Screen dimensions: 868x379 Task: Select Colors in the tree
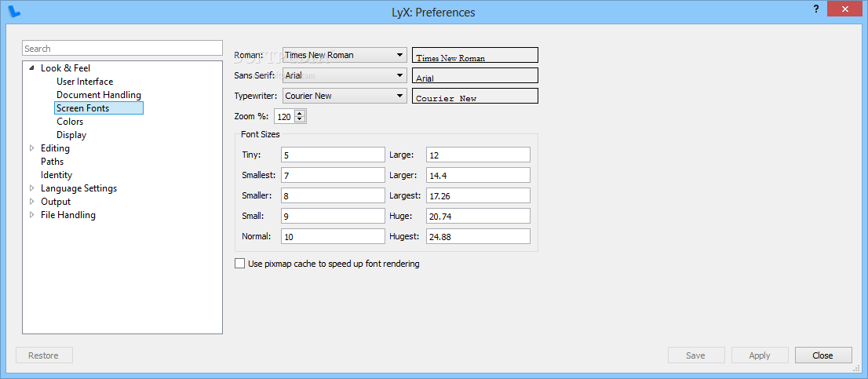[x=70, y=121]
